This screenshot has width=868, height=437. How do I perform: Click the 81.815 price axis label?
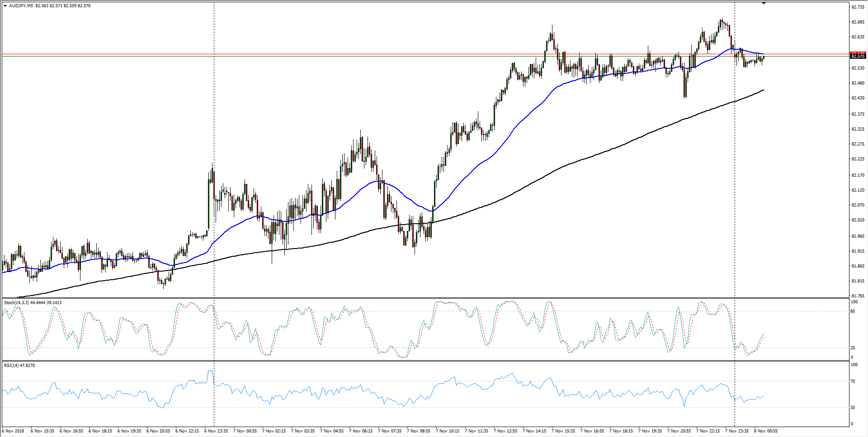click(858, 281)
